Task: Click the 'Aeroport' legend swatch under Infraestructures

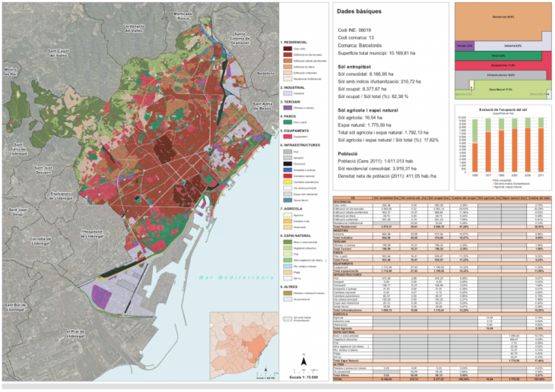Action: point(287,156)
